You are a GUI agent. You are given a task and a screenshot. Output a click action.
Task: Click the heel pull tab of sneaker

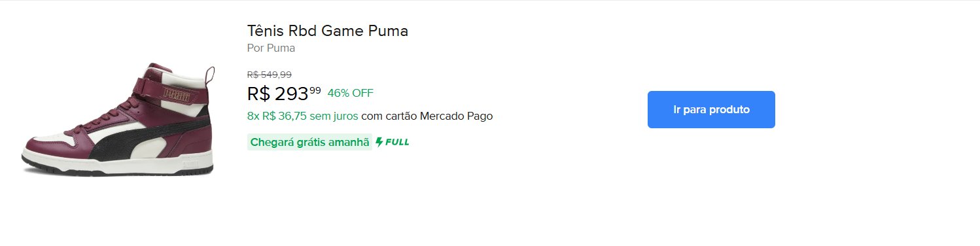click(x=211, y=77)
